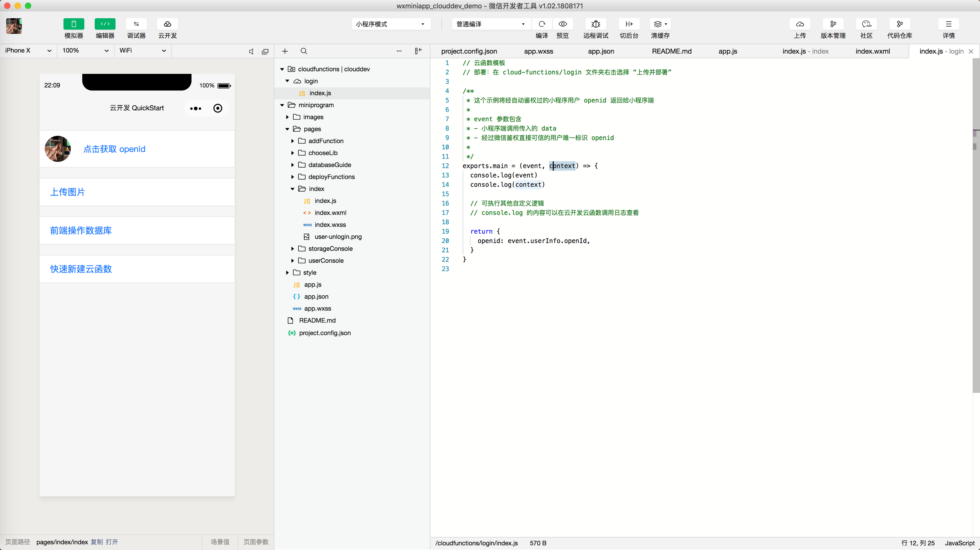980x550 pixels.
Task: Click the compile (编译) refresh icon
Action: tap(542, 24)
